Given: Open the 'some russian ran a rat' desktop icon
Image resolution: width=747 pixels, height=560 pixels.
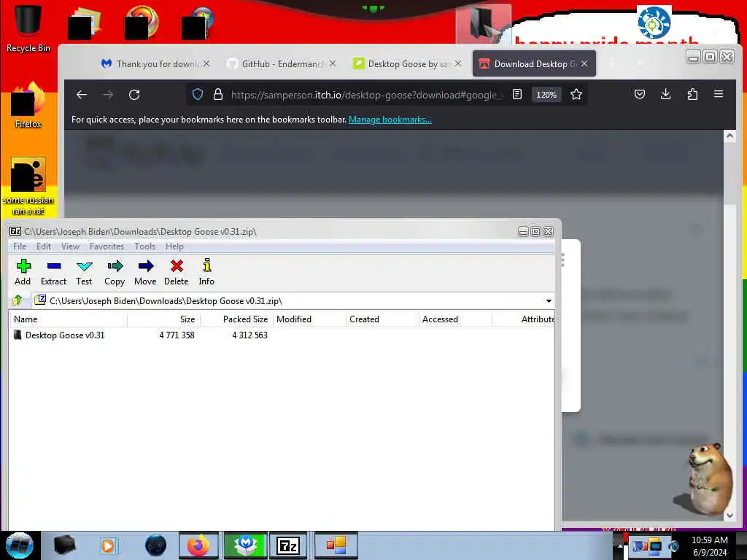Looking at the screenshot, I should (28, 187).
